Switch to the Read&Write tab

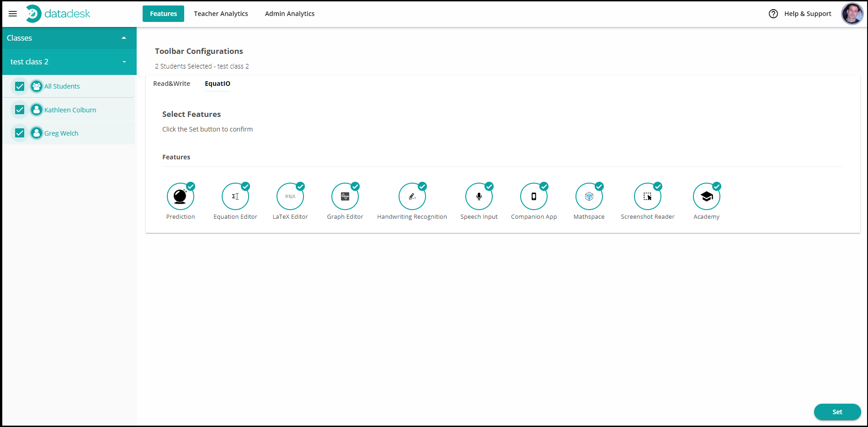tap(171, 84)
